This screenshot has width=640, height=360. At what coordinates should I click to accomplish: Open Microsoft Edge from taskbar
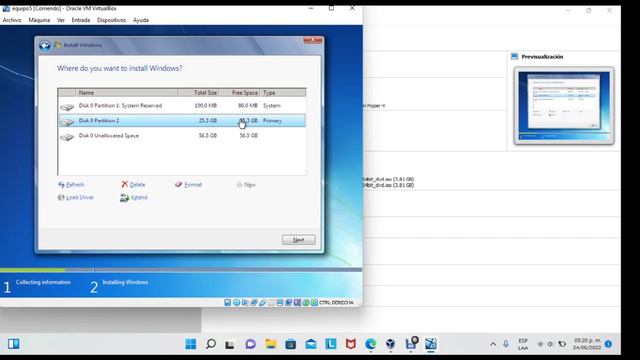coord(371,344)
